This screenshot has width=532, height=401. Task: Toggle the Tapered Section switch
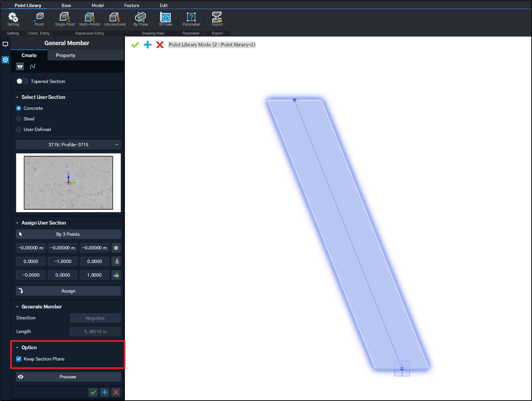tap(22, 81)
